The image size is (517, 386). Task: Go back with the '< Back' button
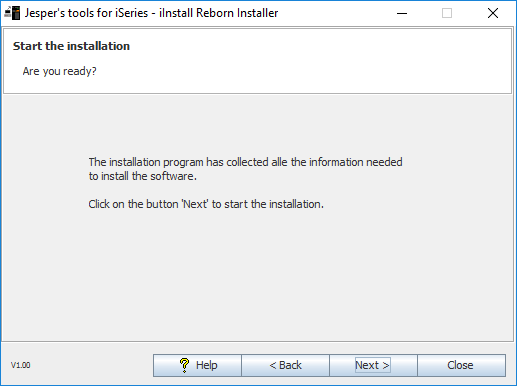click(x=285, y=365)
